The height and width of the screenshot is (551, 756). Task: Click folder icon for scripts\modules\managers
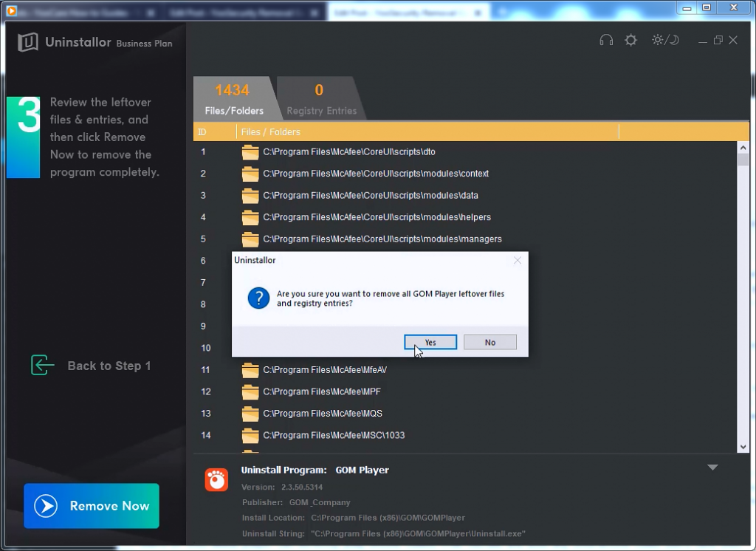pos(250,239)
